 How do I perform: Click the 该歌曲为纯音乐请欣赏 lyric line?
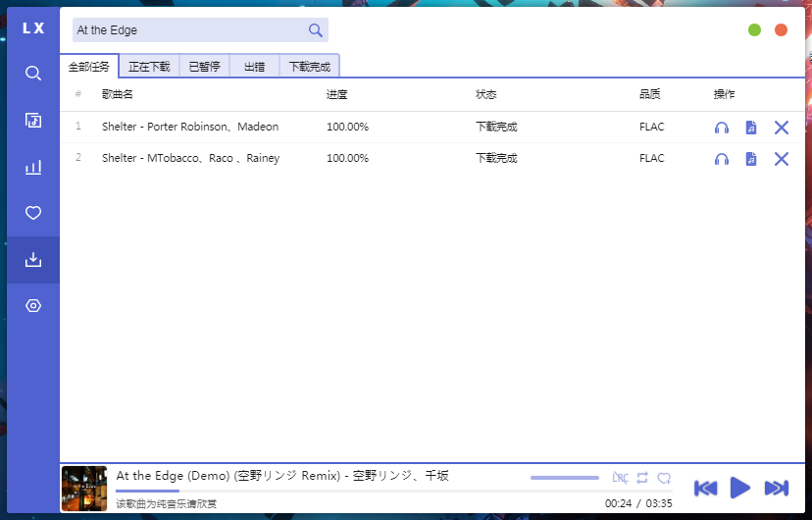point(167,503)
